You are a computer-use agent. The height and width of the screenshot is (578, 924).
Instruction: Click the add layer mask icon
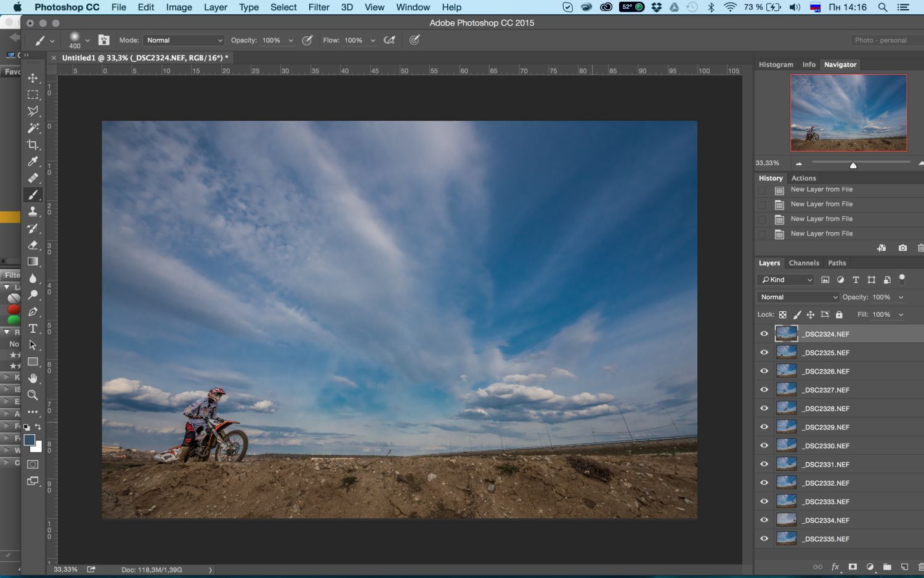[x=853, y=567]
